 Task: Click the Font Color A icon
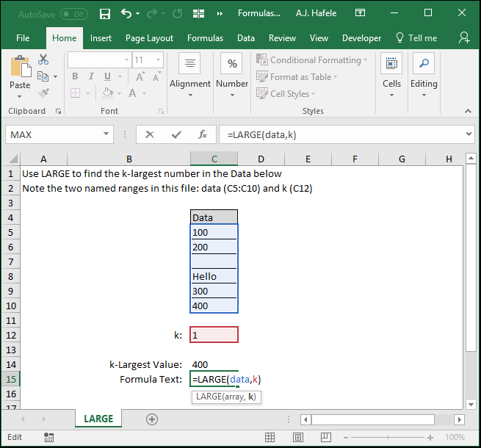tap(132, 93)
